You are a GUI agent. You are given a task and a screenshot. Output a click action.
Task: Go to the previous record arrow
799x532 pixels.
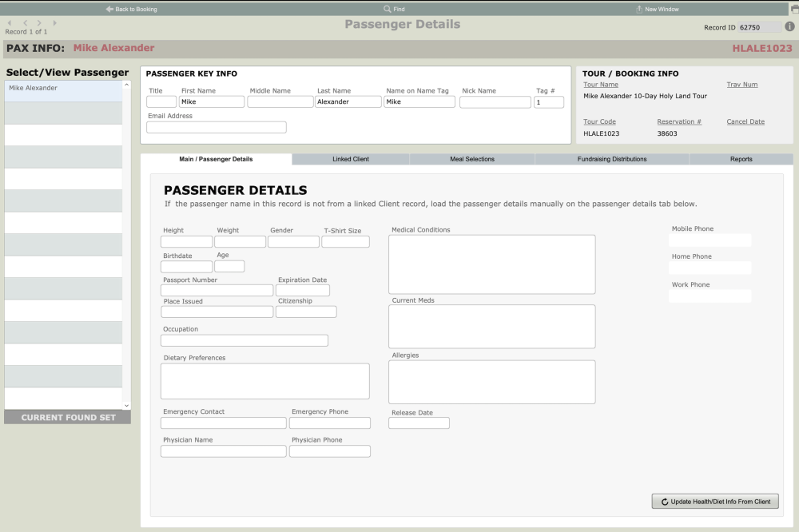(25, 23)
